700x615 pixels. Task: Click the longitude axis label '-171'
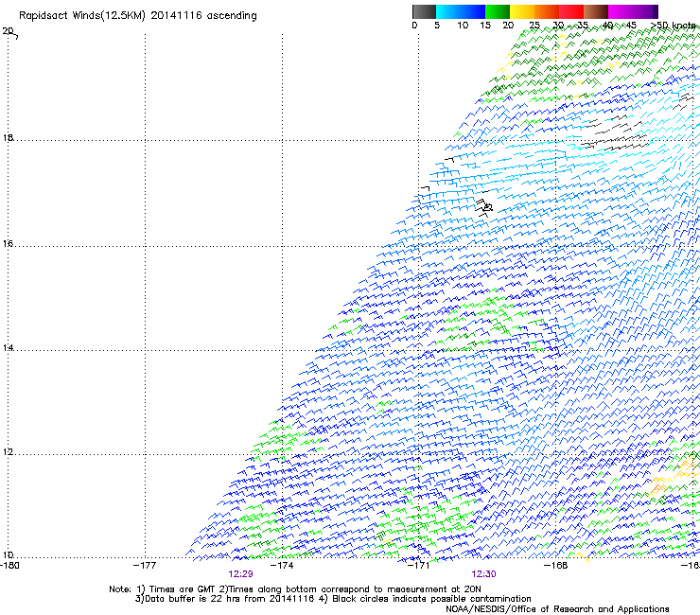pyautogui.click(x=419, y=566)
